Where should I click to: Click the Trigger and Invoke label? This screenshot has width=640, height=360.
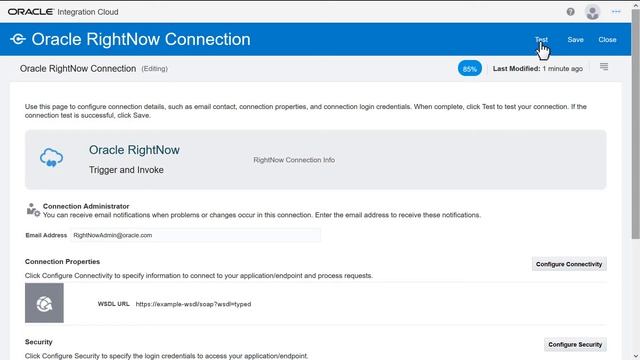pos(126,170)
